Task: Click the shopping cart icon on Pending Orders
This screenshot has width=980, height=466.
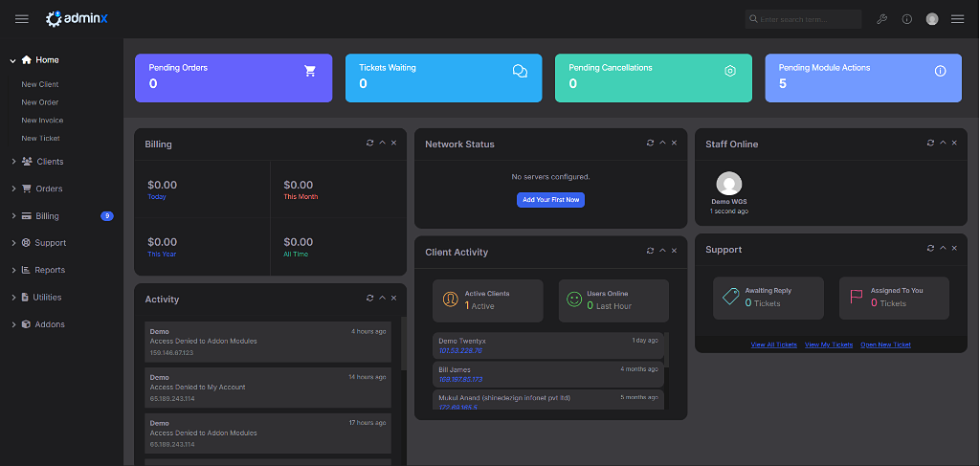Action: (310, 71)
